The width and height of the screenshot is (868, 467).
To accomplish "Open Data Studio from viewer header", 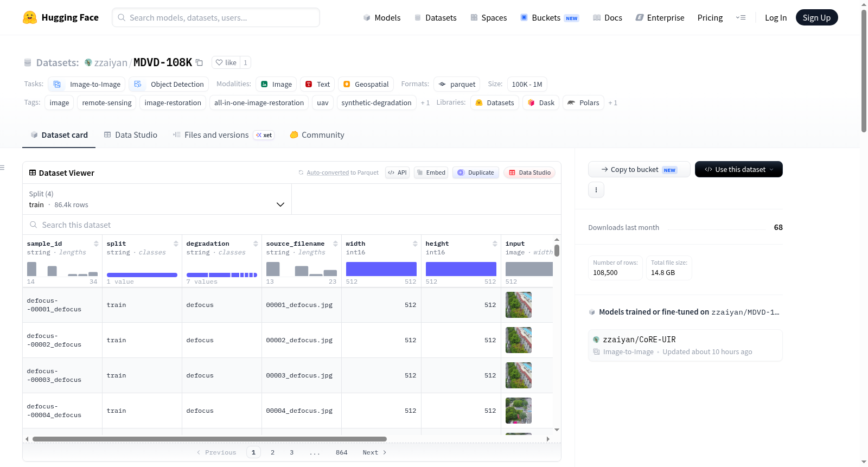I will 529,172.
